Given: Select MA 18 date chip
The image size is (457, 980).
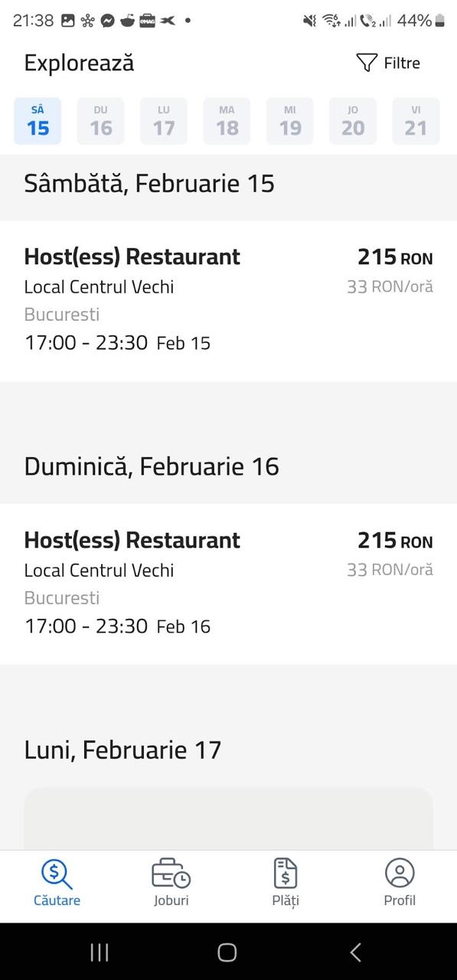Looking at the screenshot, I should (227, 121).
